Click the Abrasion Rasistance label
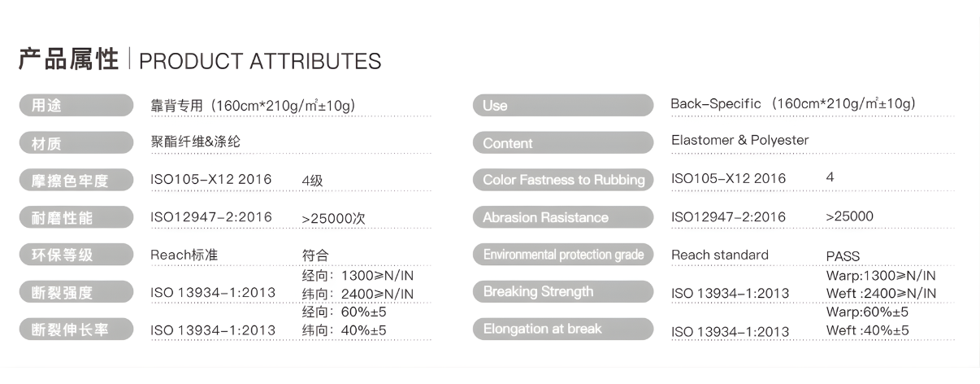 click(562, 217)
